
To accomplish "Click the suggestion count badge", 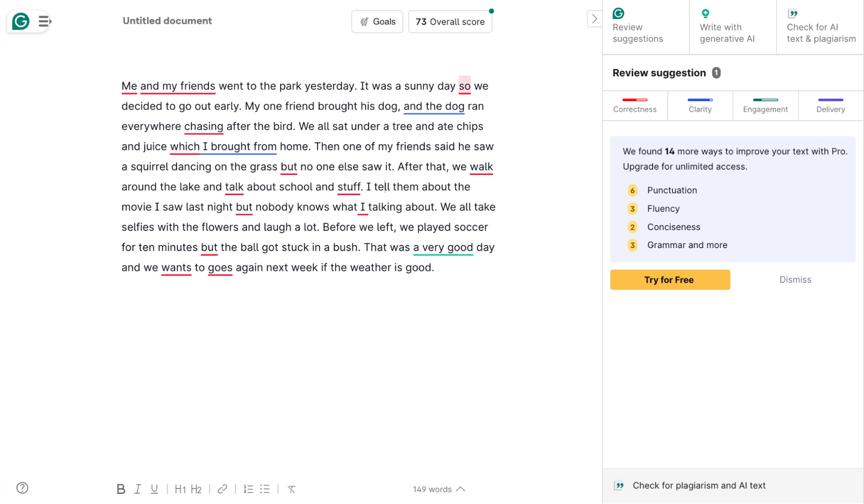I will (716, 73).
